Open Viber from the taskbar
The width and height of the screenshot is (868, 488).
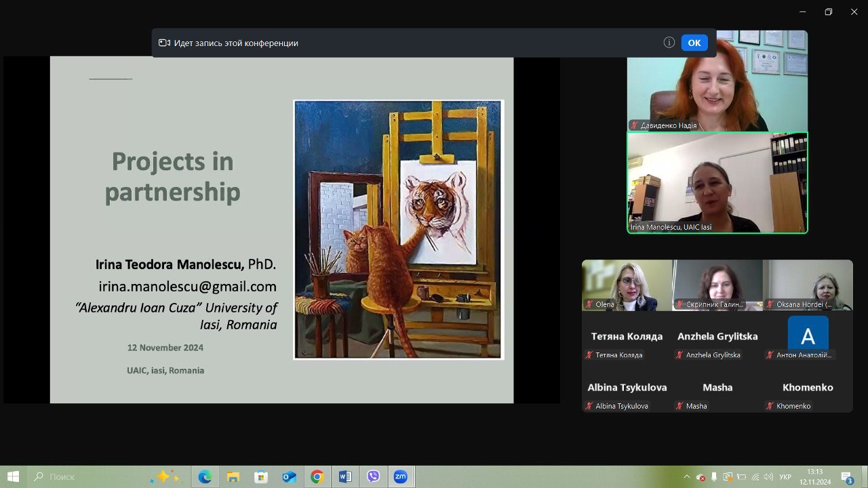[x=373, y=477]
